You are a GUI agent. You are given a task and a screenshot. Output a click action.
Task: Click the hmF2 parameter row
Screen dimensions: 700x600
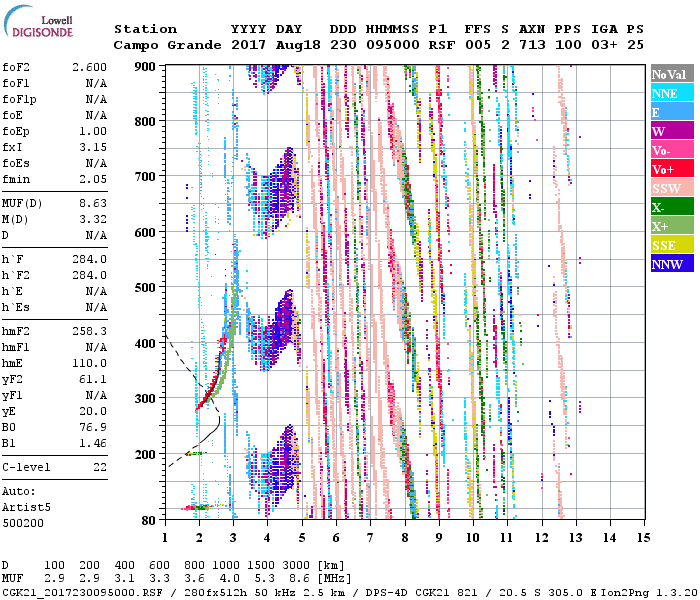(x=54, y=331)
